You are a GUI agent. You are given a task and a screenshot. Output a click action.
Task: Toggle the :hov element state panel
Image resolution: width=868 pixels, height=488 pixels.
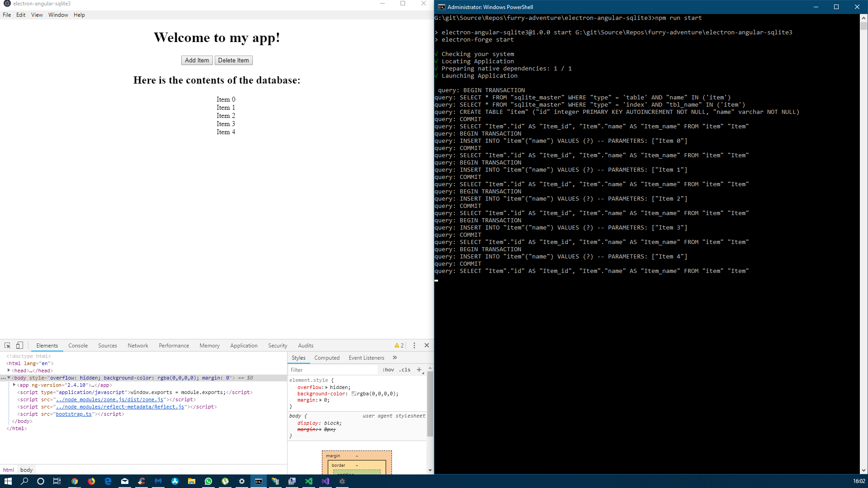(x=388, y=370)
